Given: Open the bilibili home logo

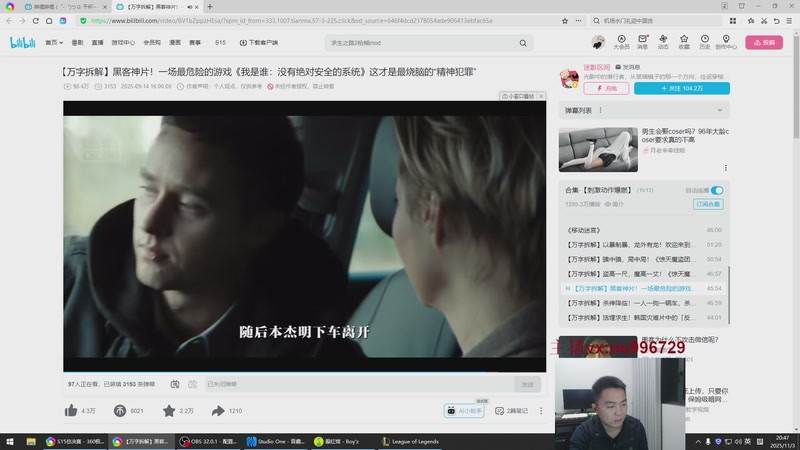Looking at the screenshot, I should tap(22, 42).
